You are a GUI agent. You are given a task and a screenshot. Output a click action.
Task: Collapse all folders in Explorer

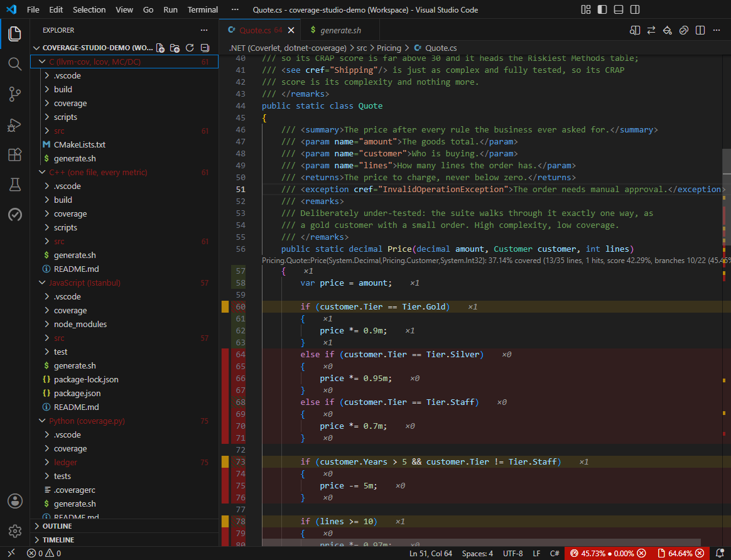(x=205, y=48)
